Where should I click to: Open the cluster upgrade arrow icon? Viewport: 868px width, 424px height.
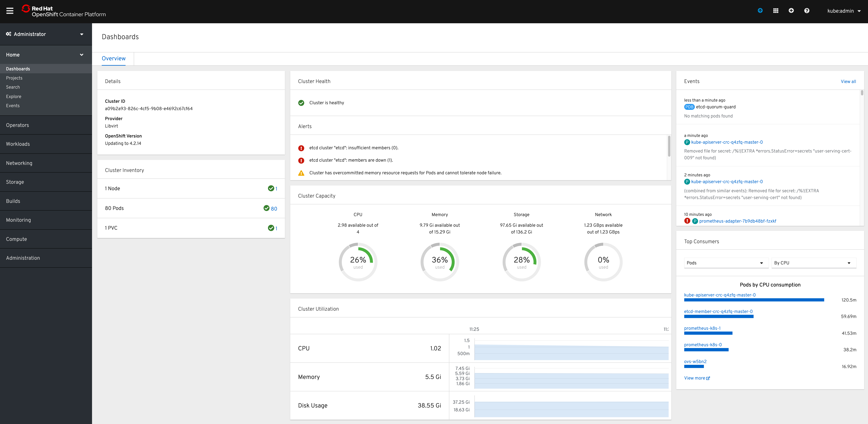click(x=760, y=10)
